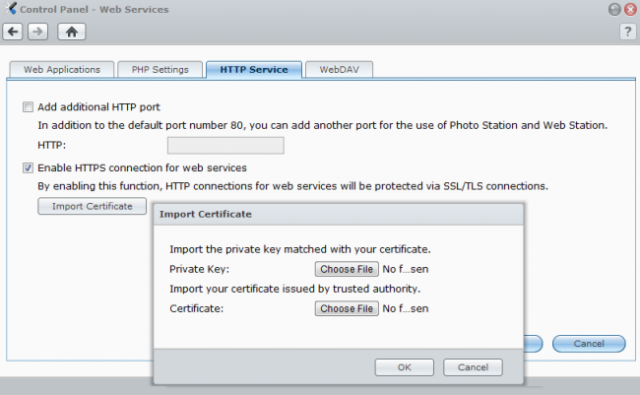This screenshot has width=640, height=395.
Task: Select the HTTP Service tab
Action: point(254,69)
